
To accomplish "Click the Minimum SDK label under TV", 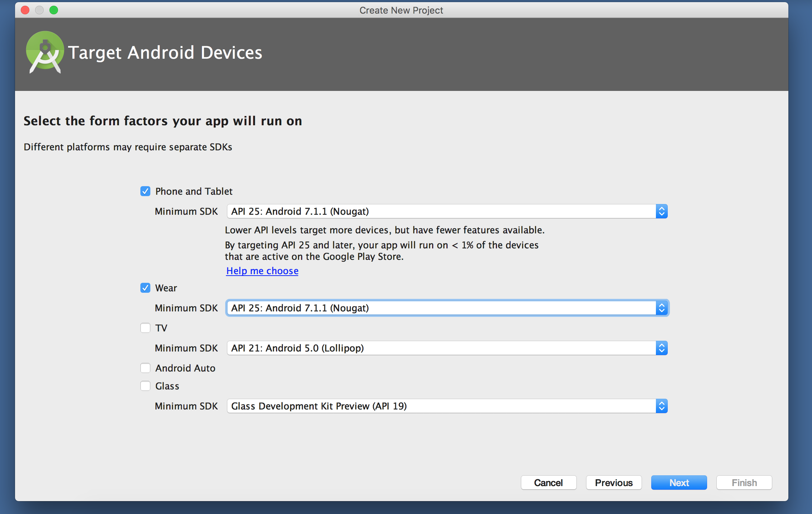I will pos(186,348).
